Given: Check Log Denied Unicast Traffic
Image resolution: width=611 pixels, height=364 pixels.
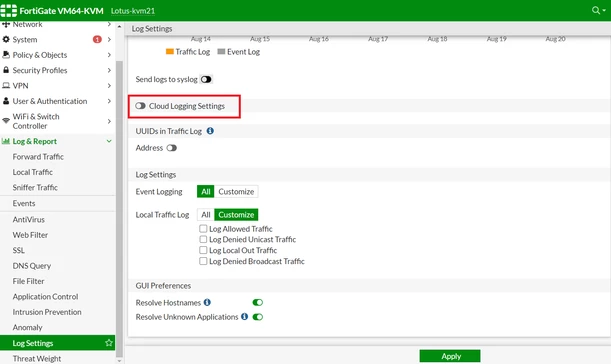Looking at the screenshot, I should (x=203, y=239).
